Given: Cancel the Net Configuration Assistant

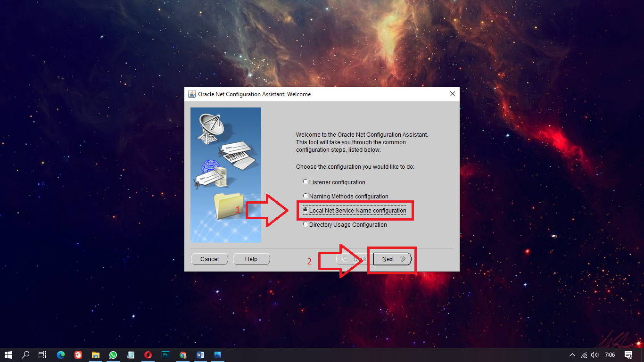Looking at the screenshot, I should (x=209, y=259).
